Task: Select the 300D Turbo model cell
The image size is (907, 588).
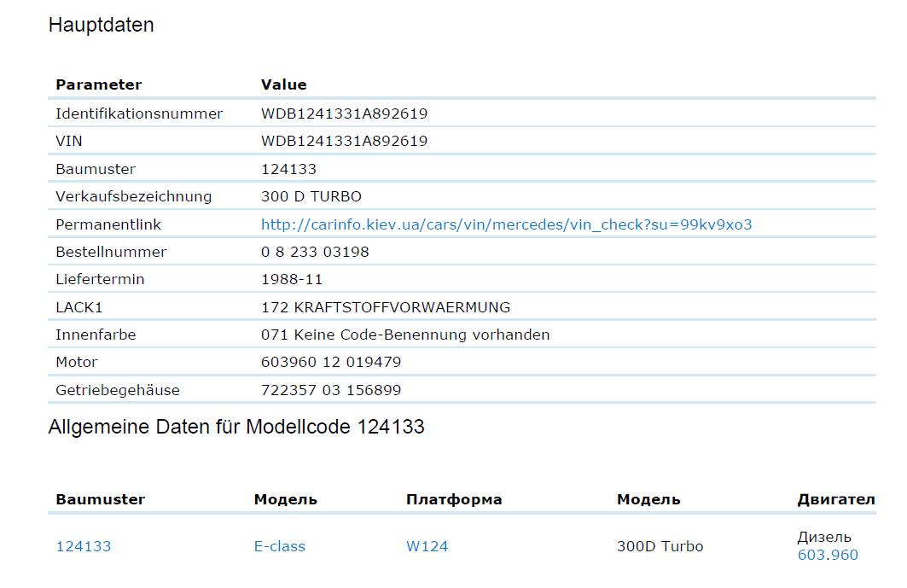Action: point(660,546)
